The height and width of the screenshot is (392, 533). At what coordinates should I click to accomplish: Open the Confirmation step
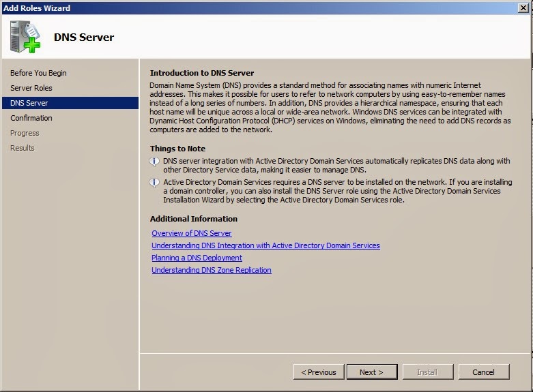click(x=31, y=118)
